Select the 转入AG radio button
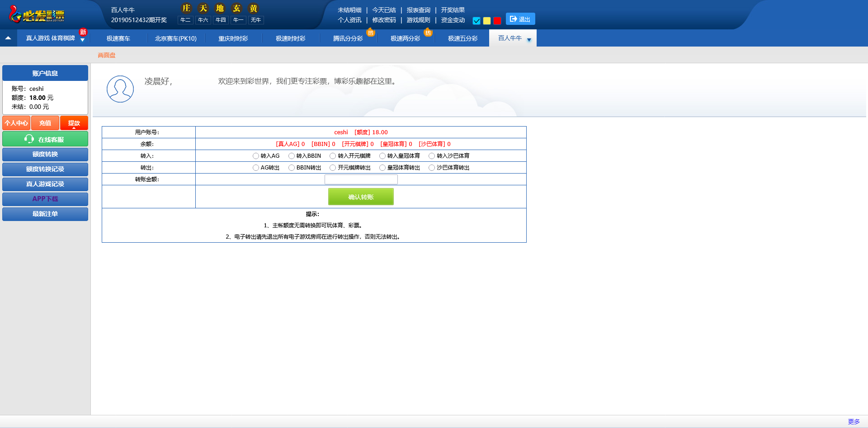This screenshot has width=868, height=428. 256,156
